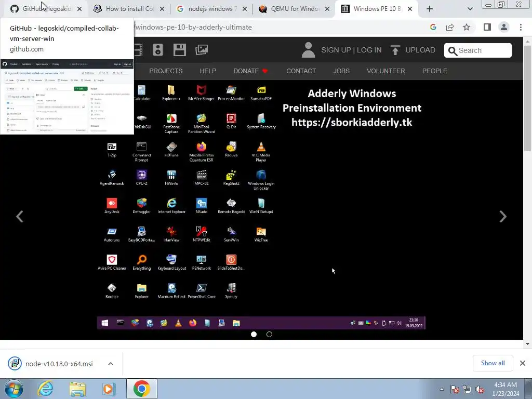Close the nodejs windows 7 tab

(245, 9)
